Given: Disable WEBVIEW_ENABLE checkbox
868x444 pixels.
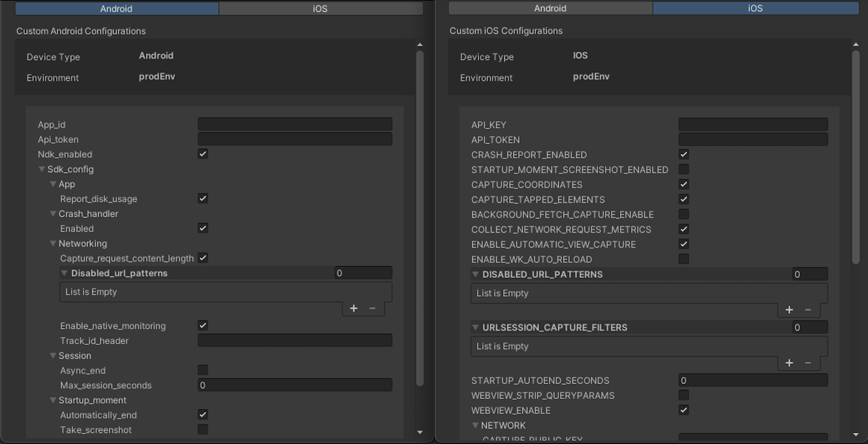Looking at the screenshot, I should click(684, 410).
